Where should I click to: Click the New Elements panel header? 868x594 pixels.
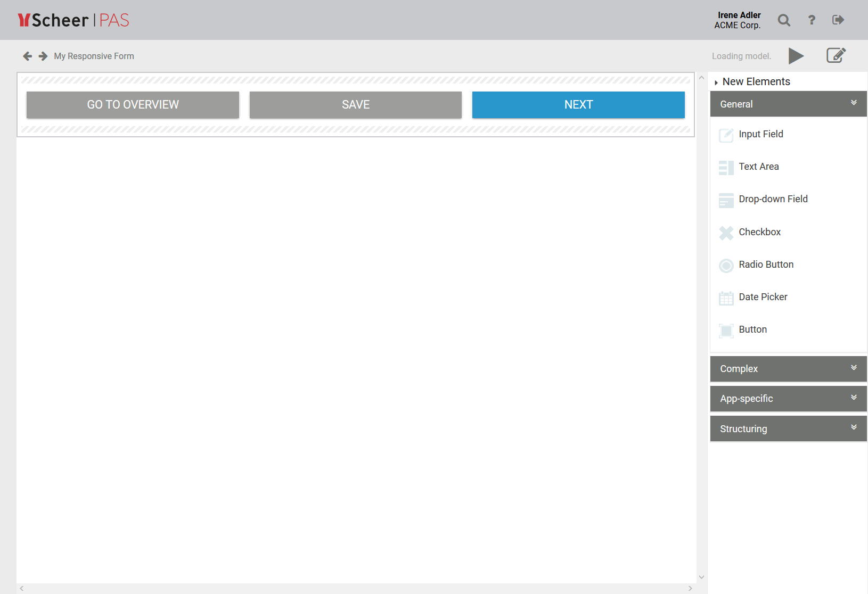point(756,81)
